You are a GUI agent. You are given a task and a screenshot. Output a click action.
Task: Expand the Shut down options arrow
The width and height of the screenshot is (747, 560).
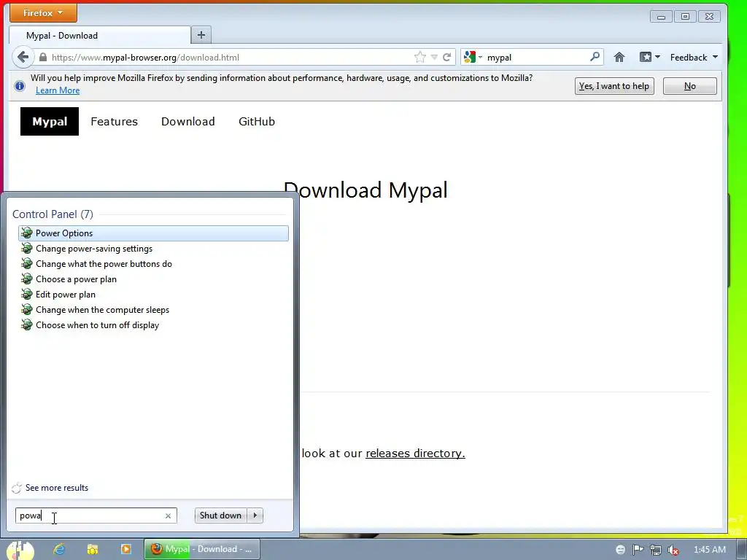tap(255, 516)
